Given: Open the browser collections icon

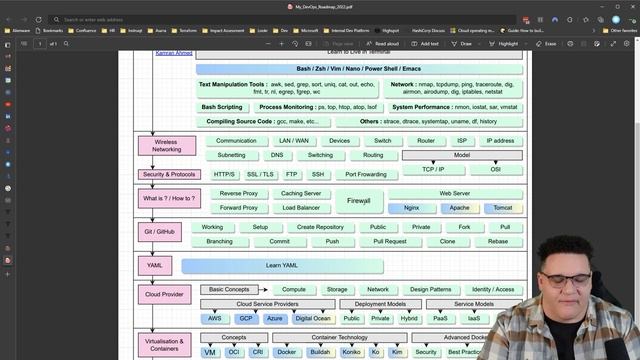Looking at the screenshot, I should pos(600,20).
